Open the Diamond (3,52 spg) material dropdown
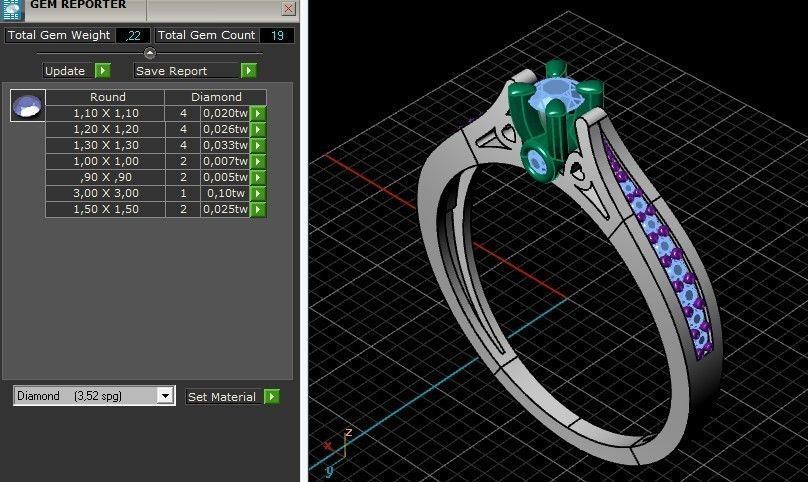The image size is (808, 482). tap(165, 395)
